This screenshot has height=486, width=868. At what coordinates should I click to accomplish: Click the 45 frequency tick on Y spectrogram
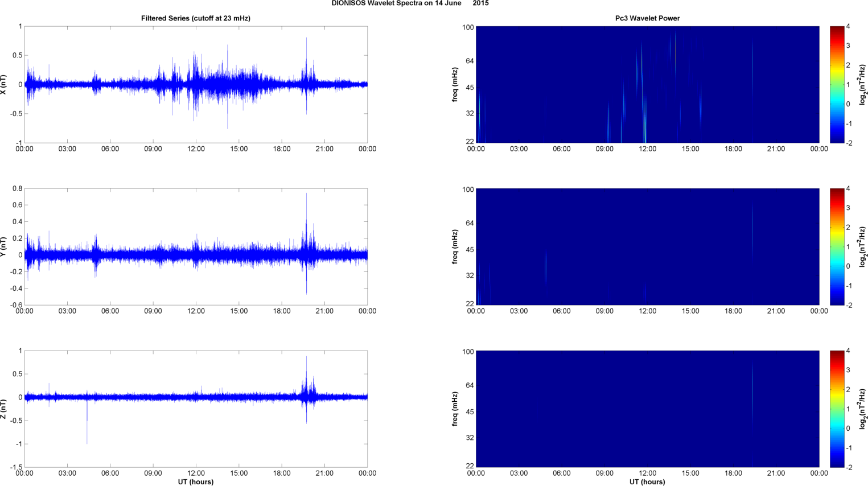pos(470,250)
